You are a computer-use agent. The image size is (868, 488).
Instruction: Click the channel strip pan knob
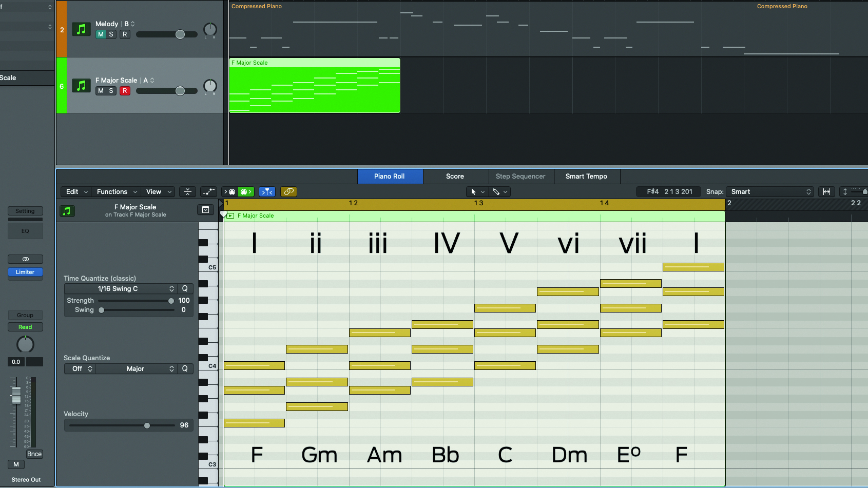pos(25,344)
